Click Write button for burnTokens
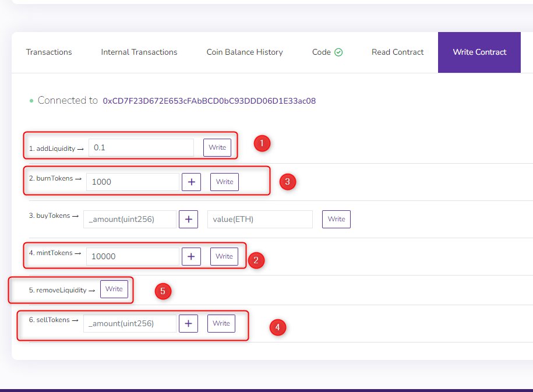Screen dimensions: 533x392 pyautogui.click(x=224, y=182)
